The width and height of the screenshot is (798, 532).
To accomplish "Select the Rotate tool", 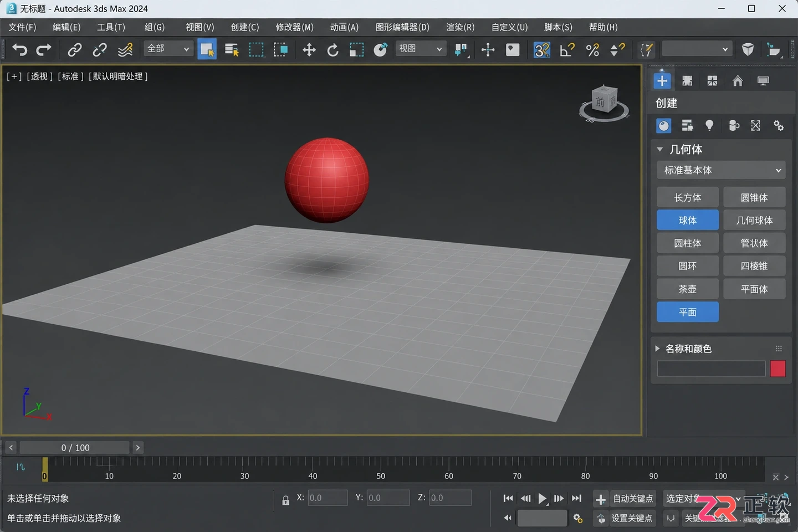I will pyautogui.click(x=332, y=50).
